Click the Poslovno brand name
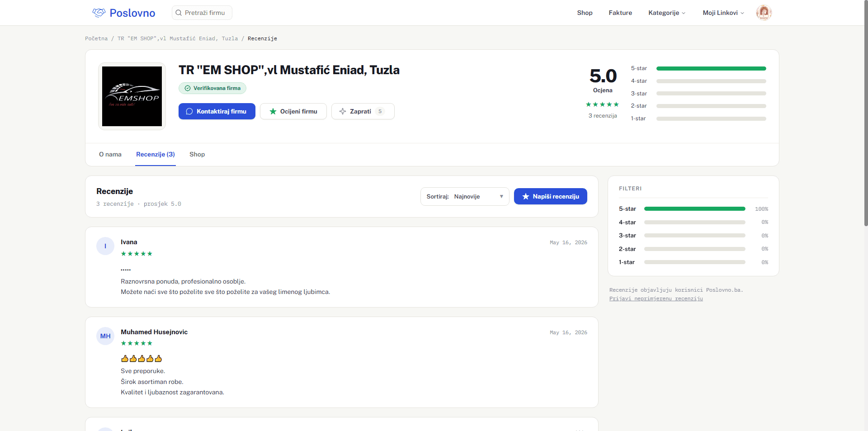 pos(132,13)
